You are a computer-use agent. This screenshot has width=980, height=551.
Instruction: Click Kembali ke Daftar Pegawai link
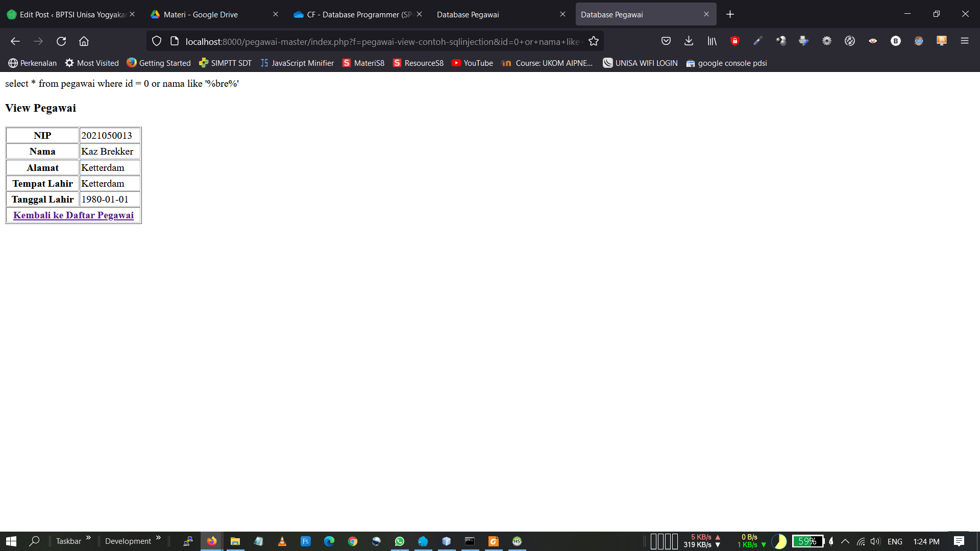point(73,215)
